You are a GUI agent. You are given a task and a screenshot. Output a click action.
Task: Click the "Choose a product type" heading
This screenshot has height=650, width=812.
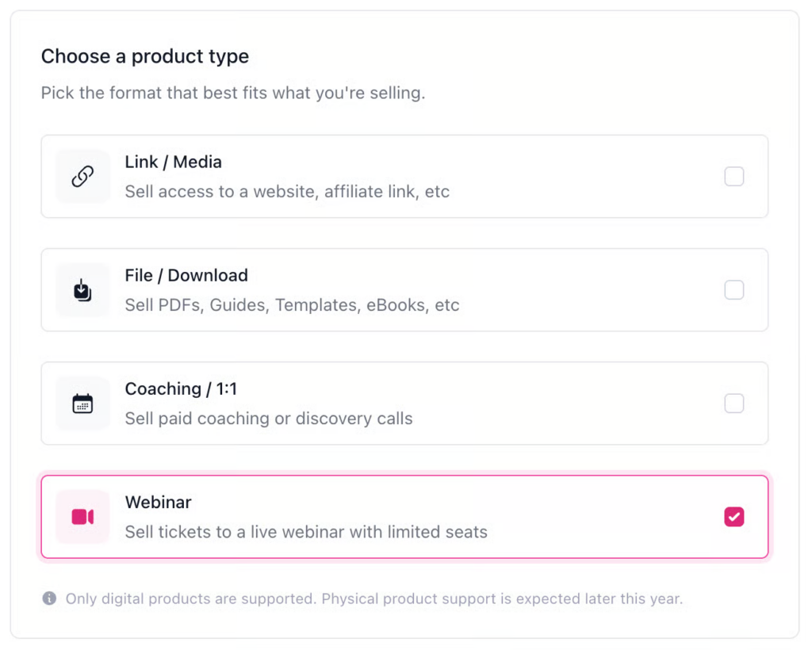(145, 56)
